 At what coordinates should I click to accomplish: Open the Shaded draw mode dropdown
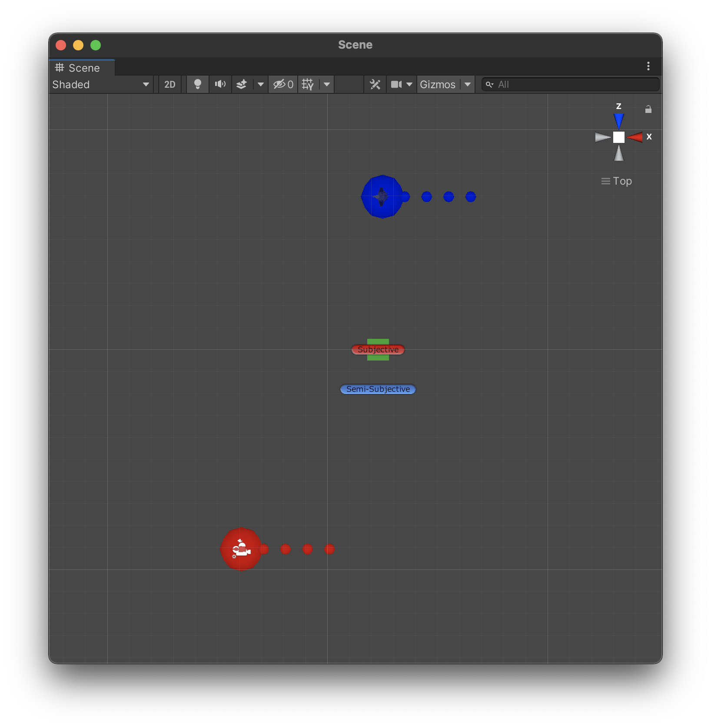click(100, 84)
